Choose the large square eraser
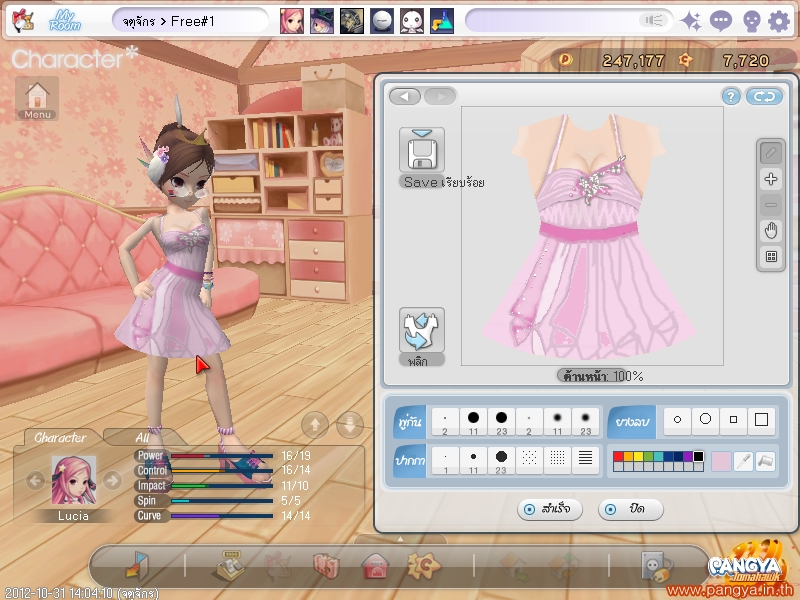 click(x=761, y=419)
